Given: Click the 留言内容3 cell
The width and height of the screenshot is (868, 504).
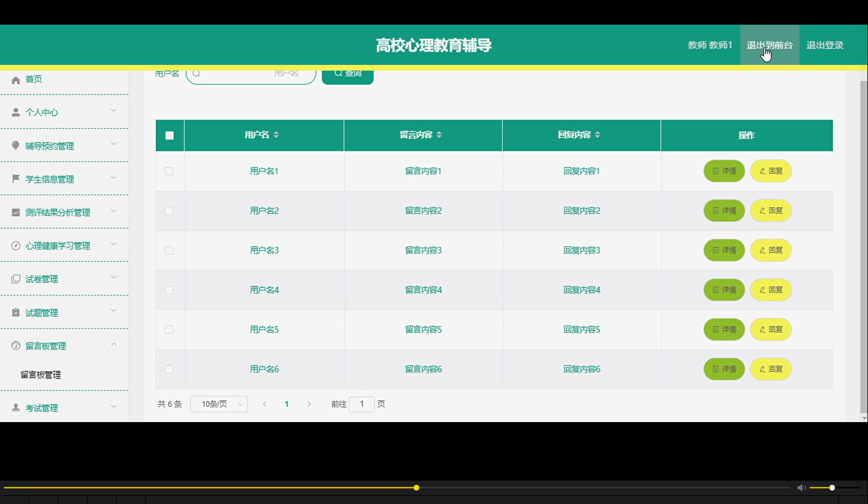Looking at the screenshot, I should click(423, 250).
